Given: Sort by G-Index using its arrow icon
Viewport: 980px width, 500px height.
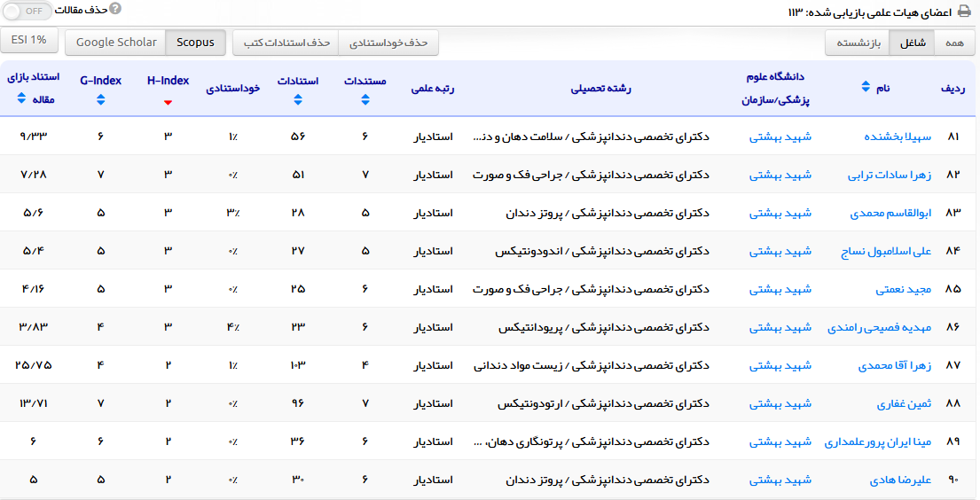Looking at the screenshot, I should tap(100, 100).
